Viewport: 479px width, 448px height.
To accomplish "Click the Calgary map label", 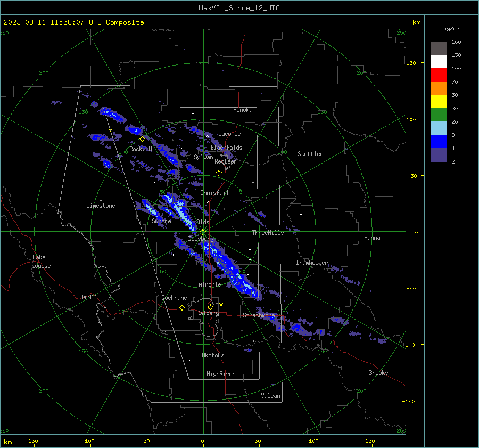I will coord(208,313).
